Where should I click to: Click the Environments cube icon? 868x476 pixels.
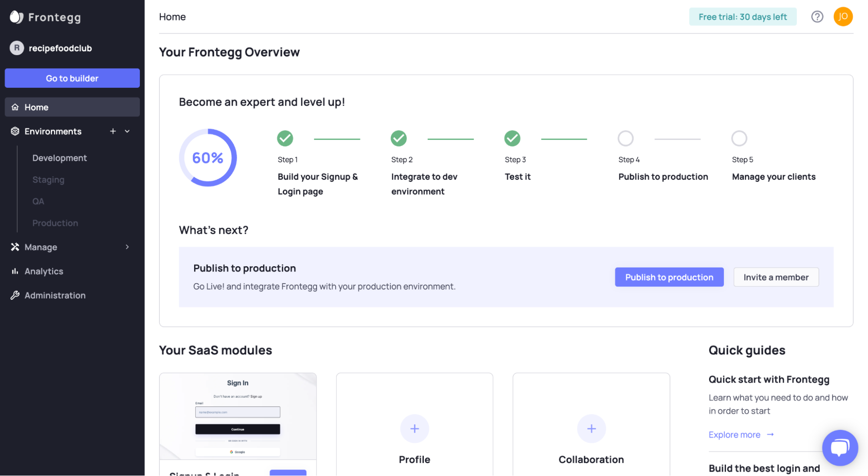pyautogui.click(x=15, y=131)
